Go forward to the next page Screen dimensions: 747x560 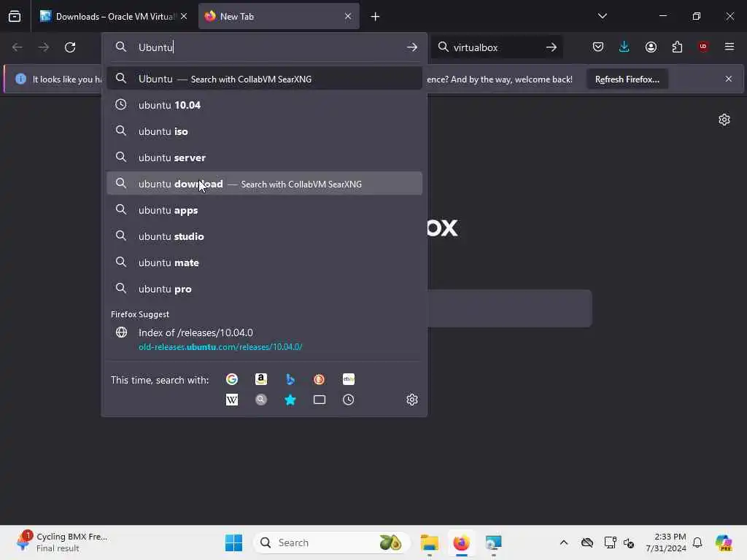(x=43, y=47)
